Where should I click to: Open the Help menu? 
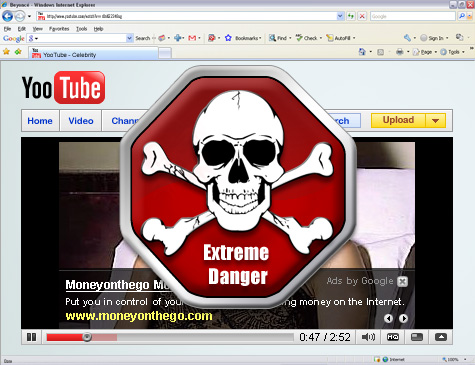98,29
